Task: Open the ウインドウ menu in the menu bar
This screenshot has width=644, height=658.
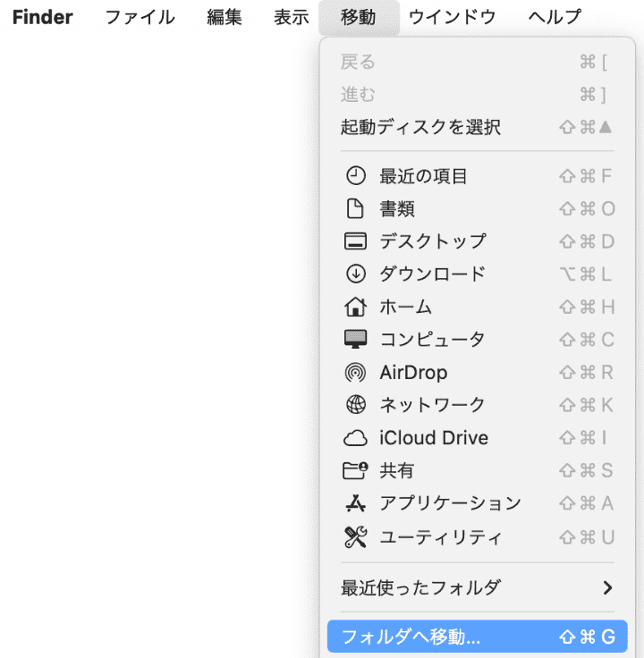Action: click(x=453, y=17)
